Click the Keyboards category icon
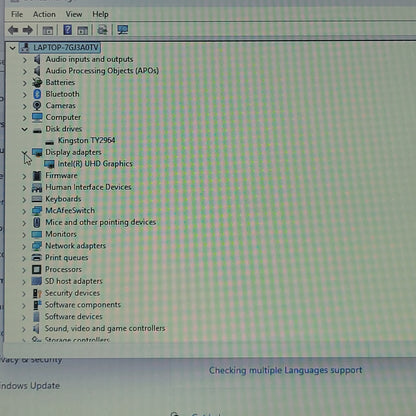 tap(37, 199)
